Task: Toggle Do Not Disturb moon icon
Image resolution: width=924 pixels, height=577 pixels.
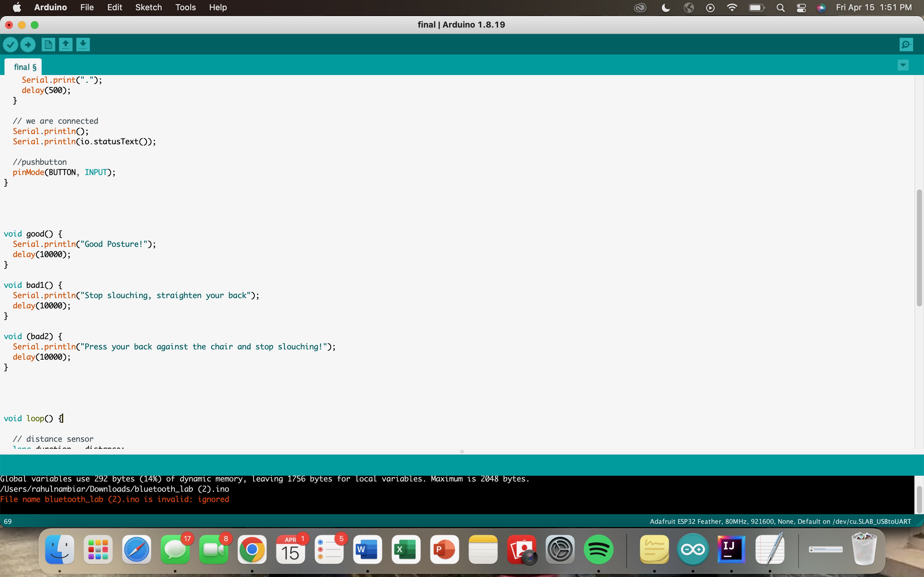Action: tap(665, 8)
